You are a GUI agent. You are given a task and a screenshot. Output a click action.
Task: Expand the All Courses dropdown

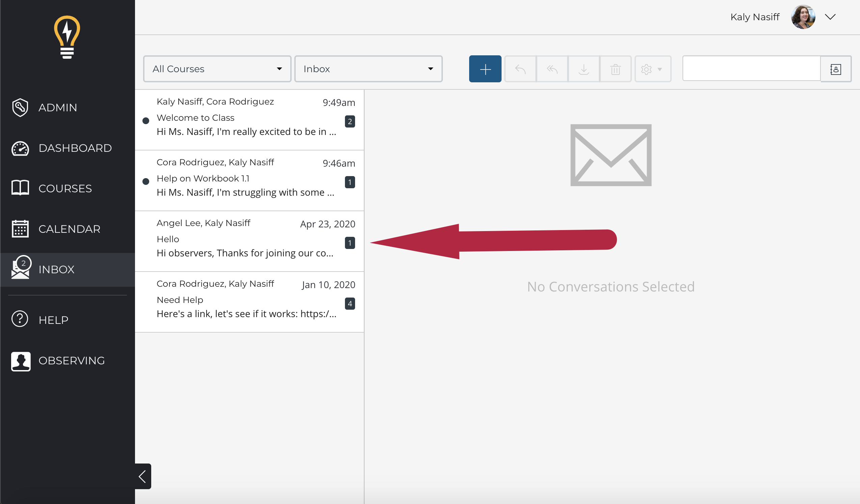point(217,69)
